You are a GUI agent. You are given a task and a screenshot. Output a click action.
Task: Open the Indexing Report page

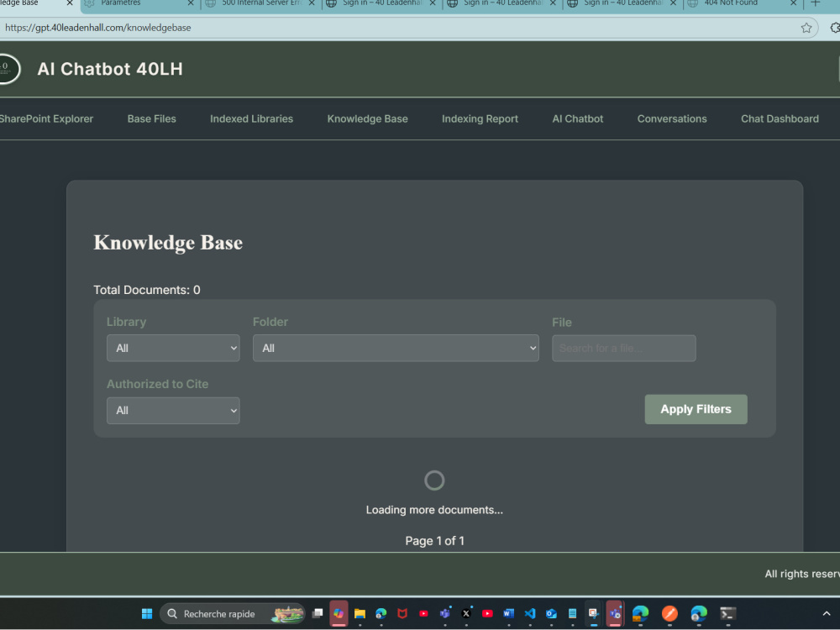tap(480, 119)
